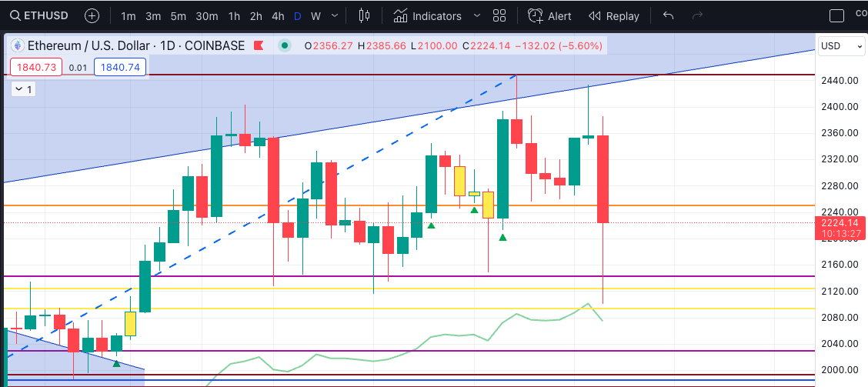Expand the timeframe list chevron
The height and width of the screenshot is (387, 868).
pos(335,16)
